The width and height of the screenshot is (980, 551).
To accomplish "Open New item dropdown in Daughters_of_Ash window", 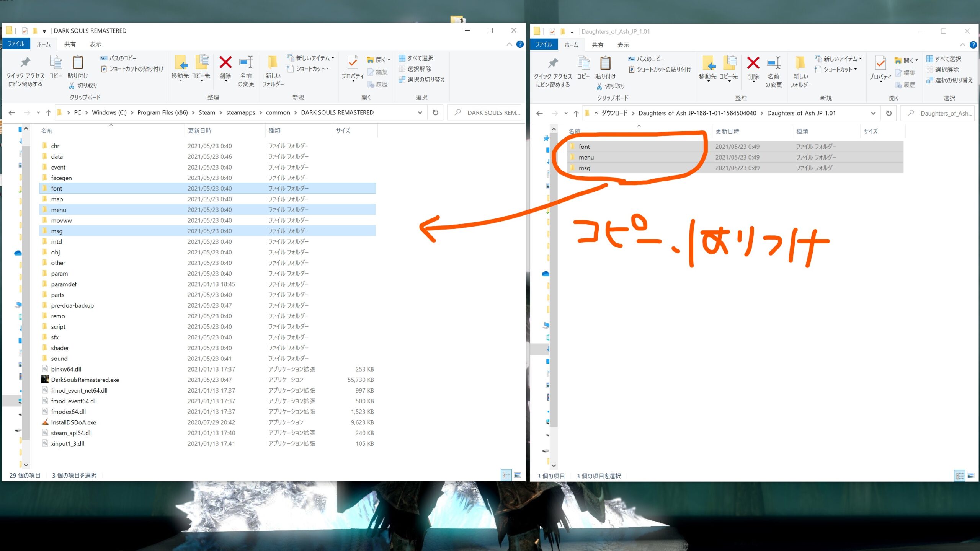I will [x=839, y=59].
